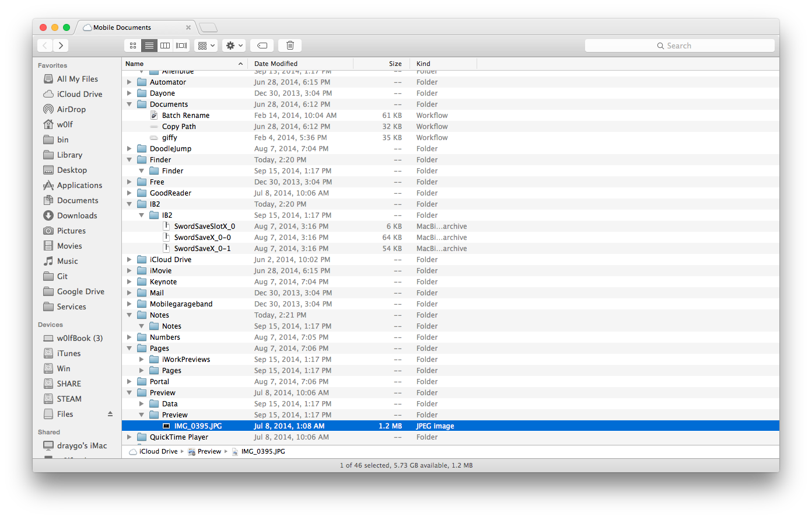The width and height of the screenshot is (812, 519).
Task: Sort by Date Modified column header
Action: [300, 64]
